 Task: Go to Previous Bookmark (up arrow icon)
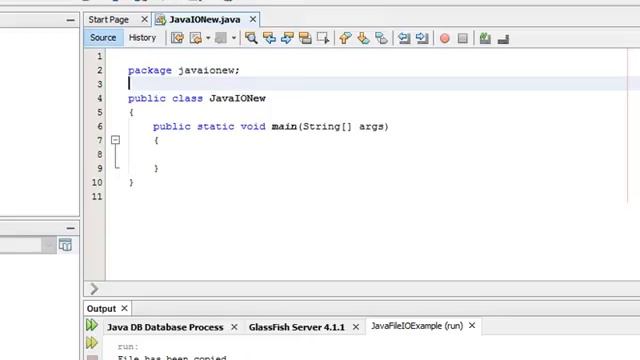[x=345, y=38]
